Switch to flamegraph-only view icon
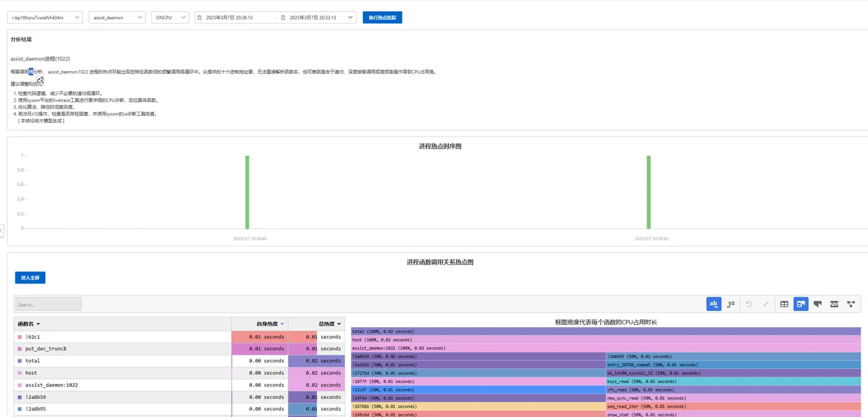The height and width of the screenshot is (417, 868). point(818,304)
